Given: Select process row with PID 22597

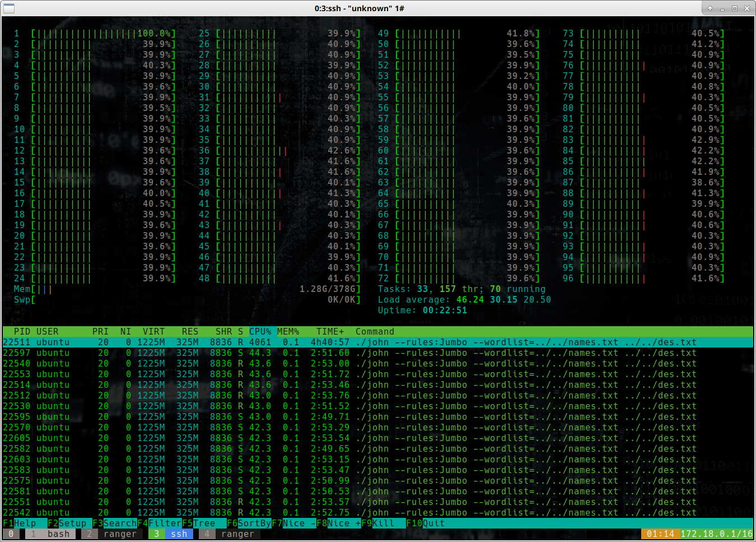Looking at the screenshot, I should (x=378, y=353).
